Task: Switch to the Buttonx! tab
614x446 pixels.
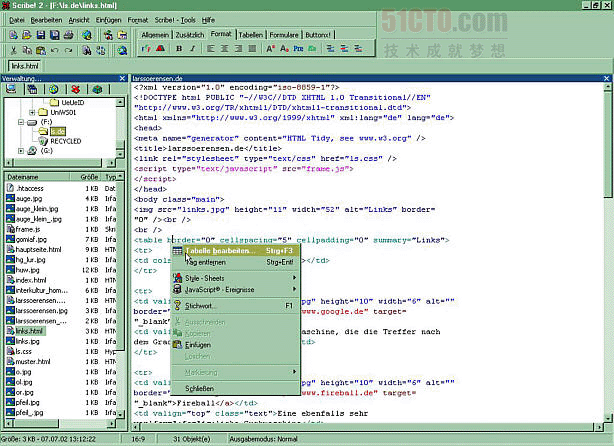Action: 318,35
